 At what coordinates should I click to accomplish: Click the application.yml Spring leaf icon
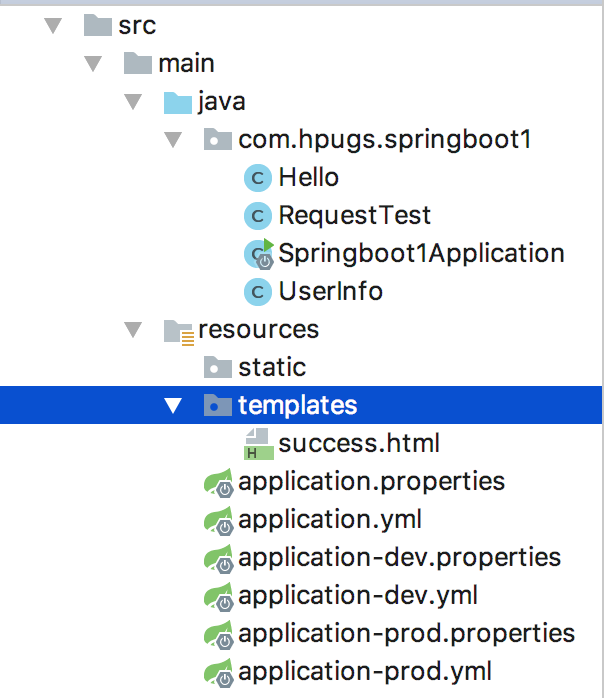[219, 520]
